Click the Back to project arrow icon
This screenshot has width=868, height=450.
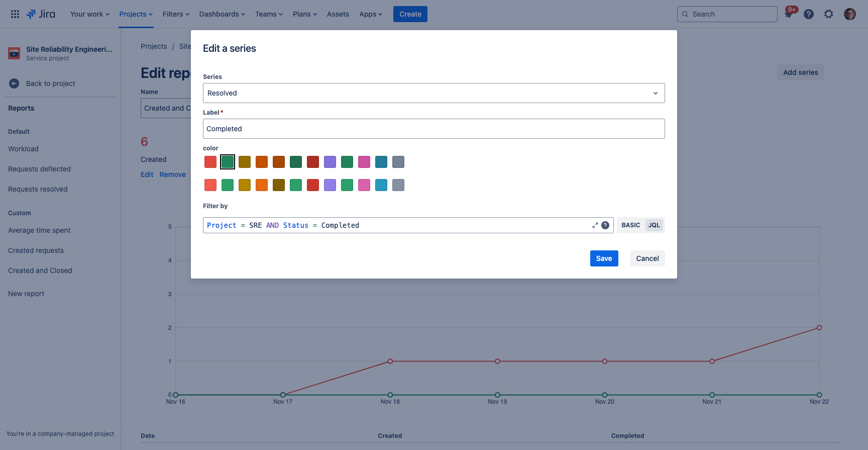point(14,83)
